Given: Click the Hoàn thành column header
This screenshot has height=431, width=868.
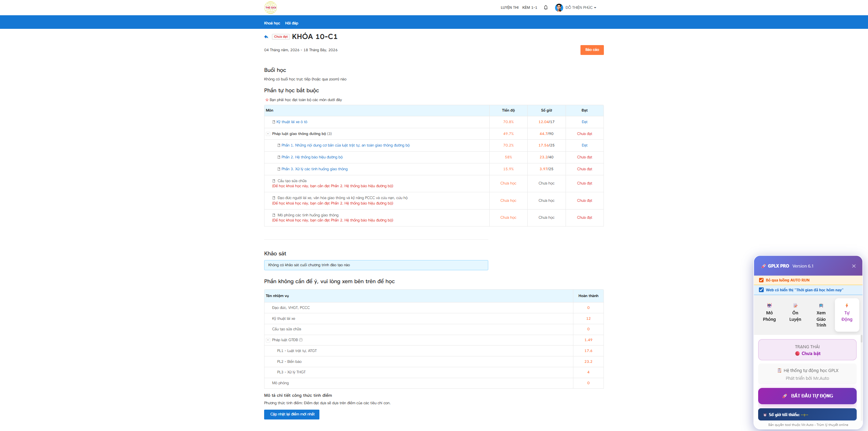Looking at the screenshot, I should click(x=588, y=296).
